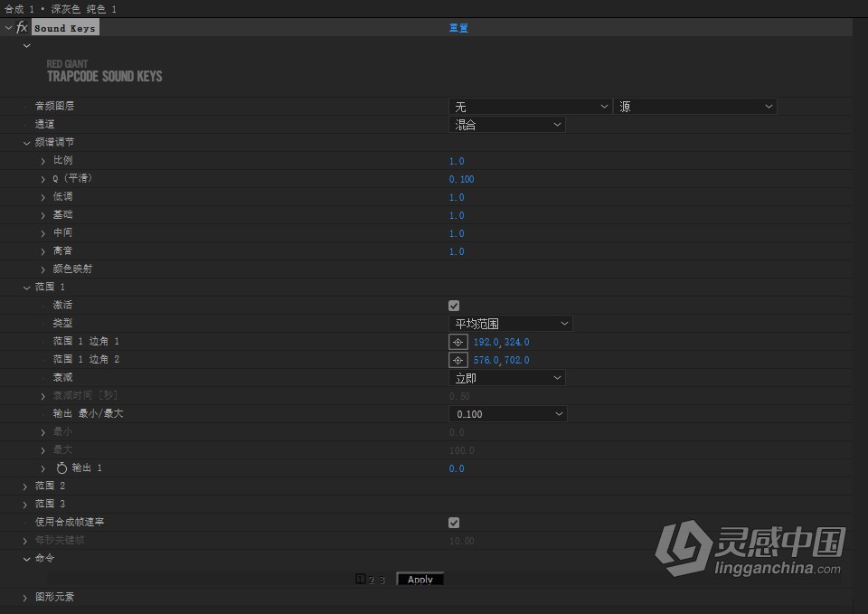Collapse the 频谱调节 group
The height and width of the screenshot is (614, 868).
pyautogui.click(x=26, y=143)
